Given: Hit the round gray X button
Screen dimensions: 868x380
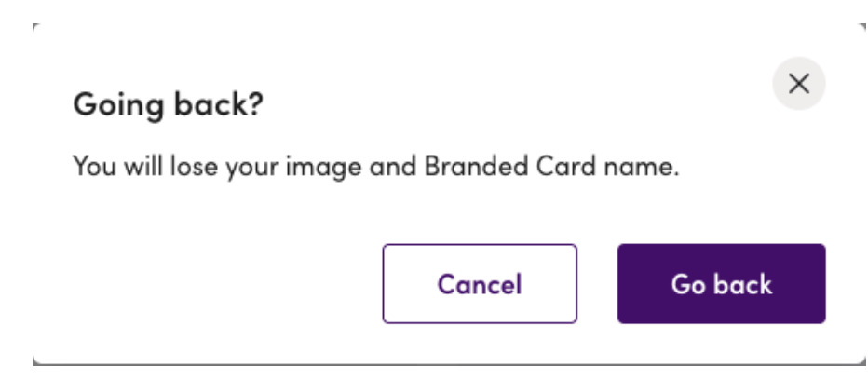Looking at the screenshot, I should 799,84.
